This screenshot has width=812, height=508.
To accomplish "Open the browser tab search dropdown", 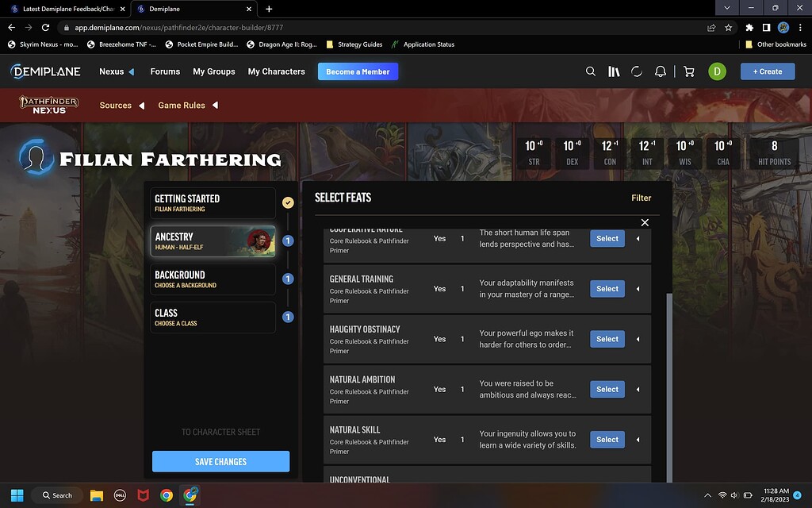I will click(x=727, y=8).
